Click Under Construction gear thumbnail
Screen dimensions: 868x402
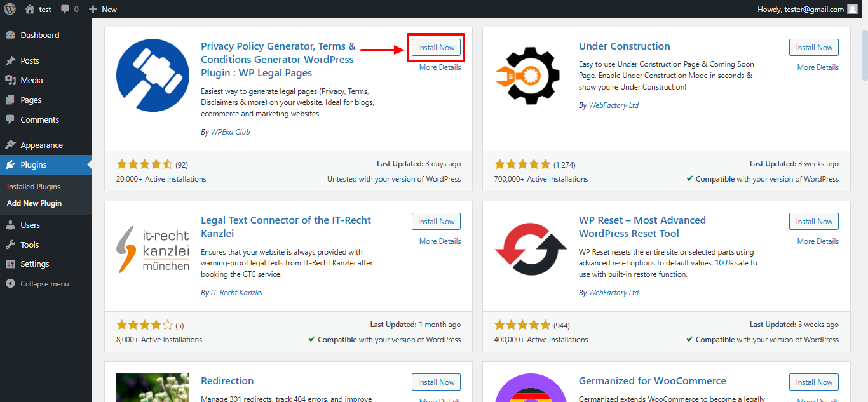(527, 76)
